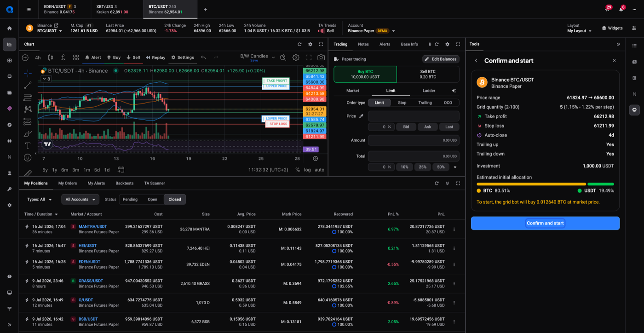Click Replay button in chart toolbar

(x=155, y=57)
